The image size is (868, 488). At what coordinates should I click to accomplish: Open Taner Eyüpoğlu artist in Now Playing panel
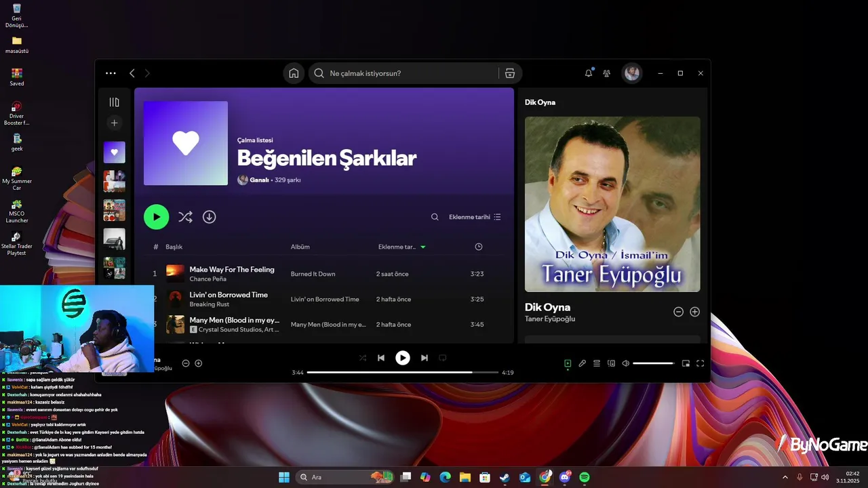pos(550,319)
